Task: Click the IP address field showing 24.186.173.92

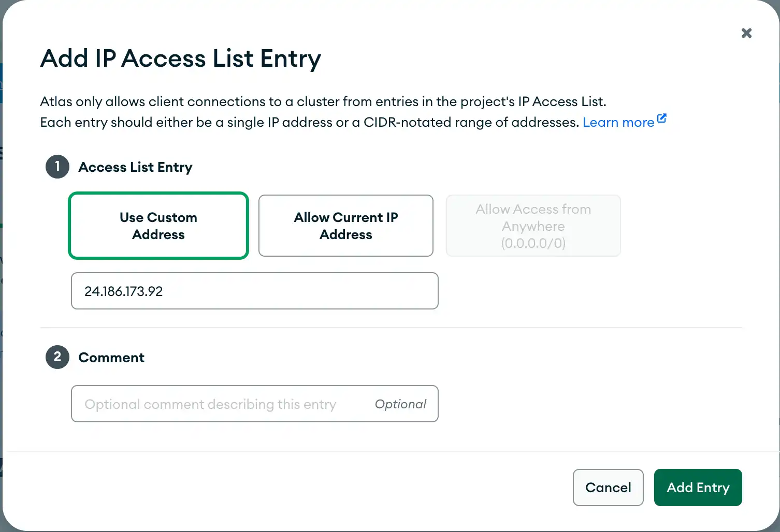Action: point(254,290)
